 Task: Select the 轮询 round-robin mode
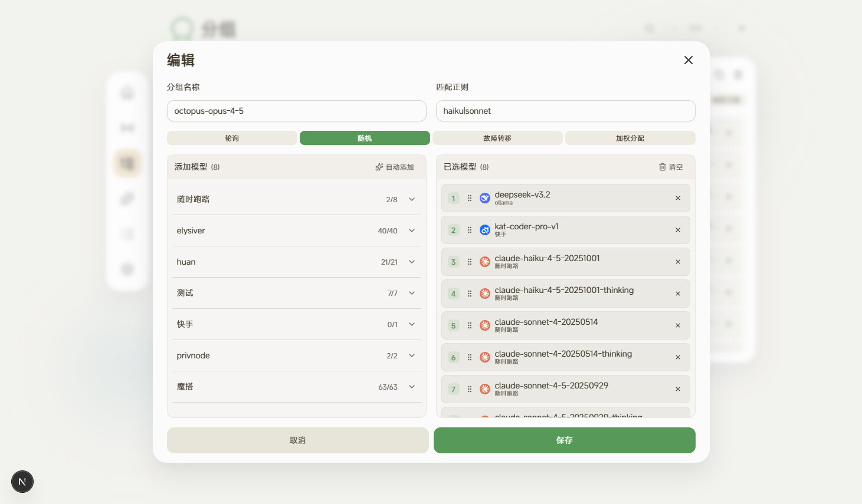click(232, 138)
